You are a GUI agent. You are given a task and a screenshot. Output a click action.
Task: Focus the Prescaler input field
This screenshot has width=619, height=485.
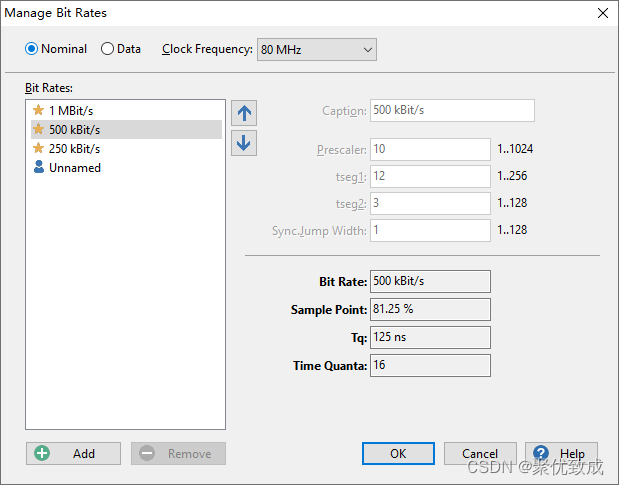tap(430, 149)
